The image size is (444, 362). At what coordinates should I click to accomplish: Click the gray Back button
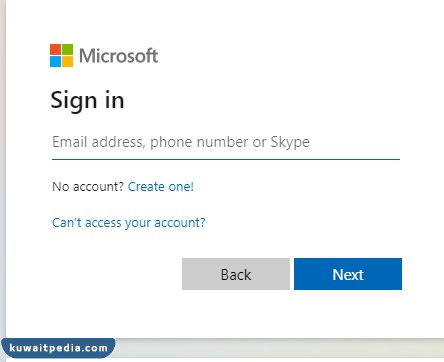pos(236,274)
